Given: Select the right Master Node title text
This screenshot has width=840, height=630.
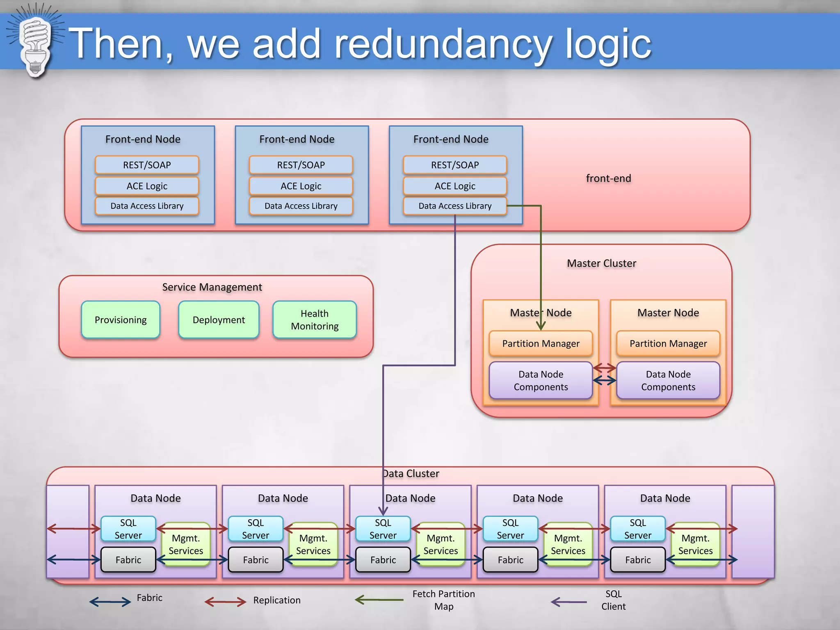Looking at the screenshot, I should (668, 313).
